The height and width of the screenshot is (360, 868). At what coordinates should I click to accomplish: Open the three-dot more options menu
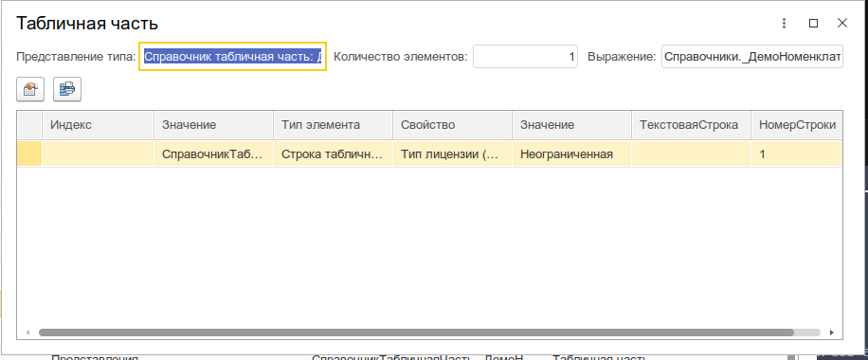784,24
